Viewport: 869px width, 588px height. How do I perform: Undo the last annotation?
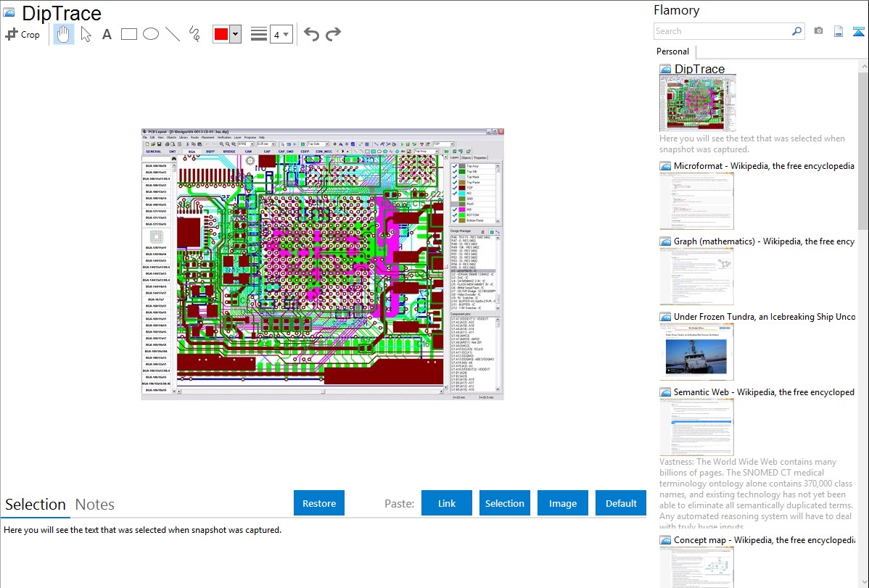[x=311, y=34]
